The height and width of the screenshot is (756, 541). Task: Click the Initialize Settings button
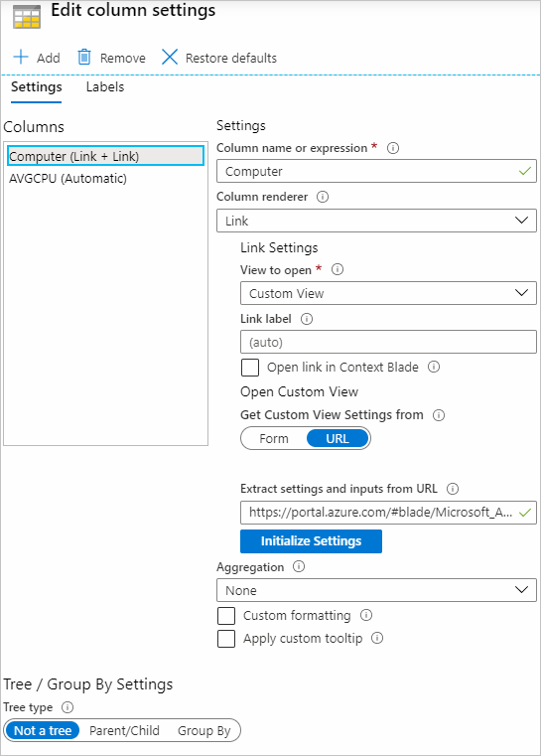pyautogui.click(x=312, y=541)
